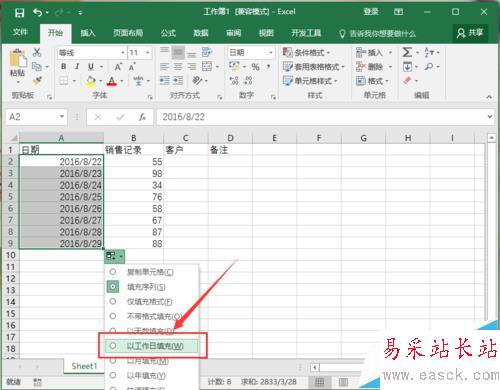Switch to the 开发工具 Developer tab
Screen dimensions: 500x390
click(x=306, y=33)
